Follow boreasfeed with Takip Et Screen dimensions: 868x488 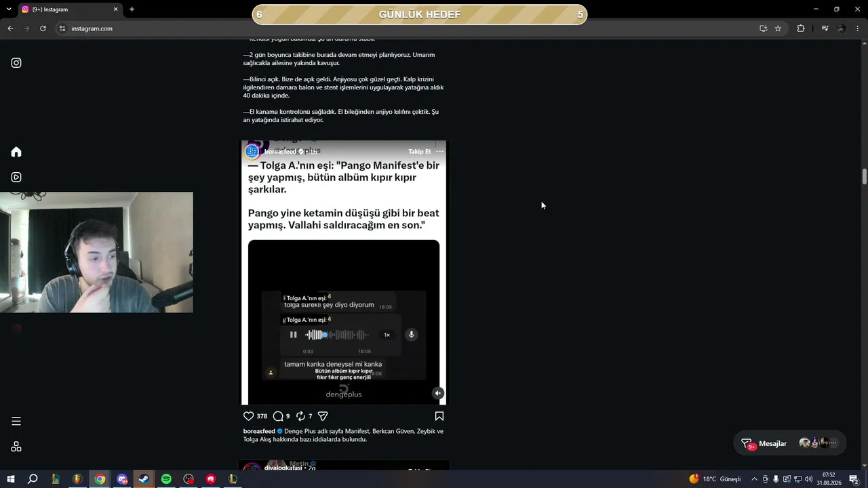pyautogui.click(x=420, y=151)
